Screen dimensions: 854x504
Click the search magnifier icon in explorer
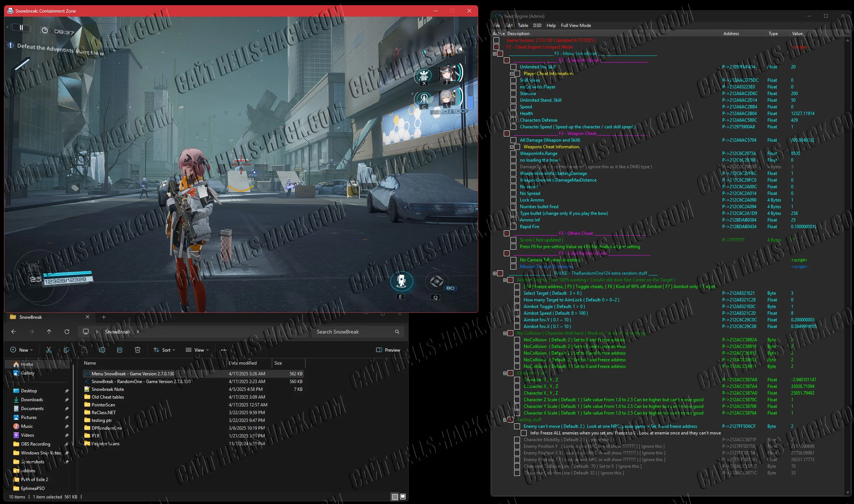pos(397,332)
